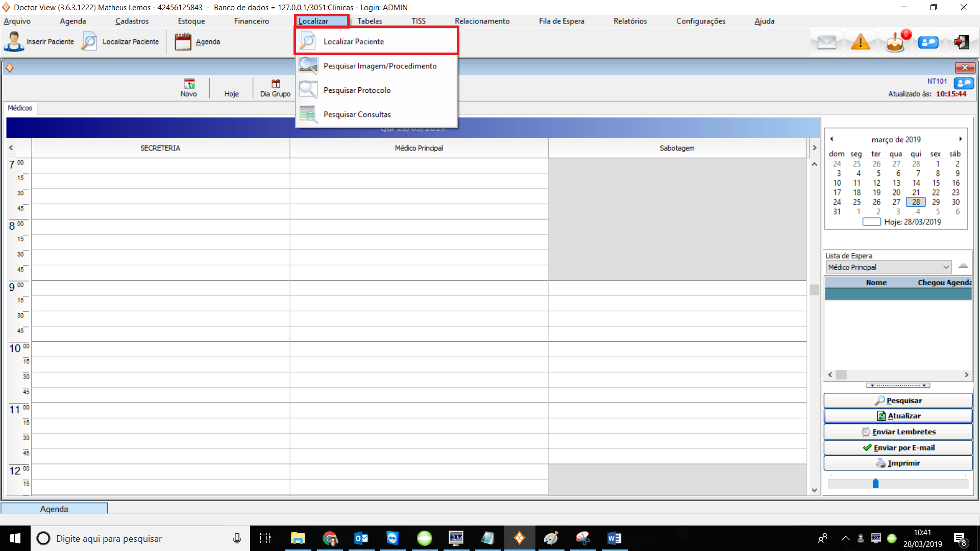Click the Inserir Paciente toolbar icon
The image size is (980, 551).
(14, 42)
